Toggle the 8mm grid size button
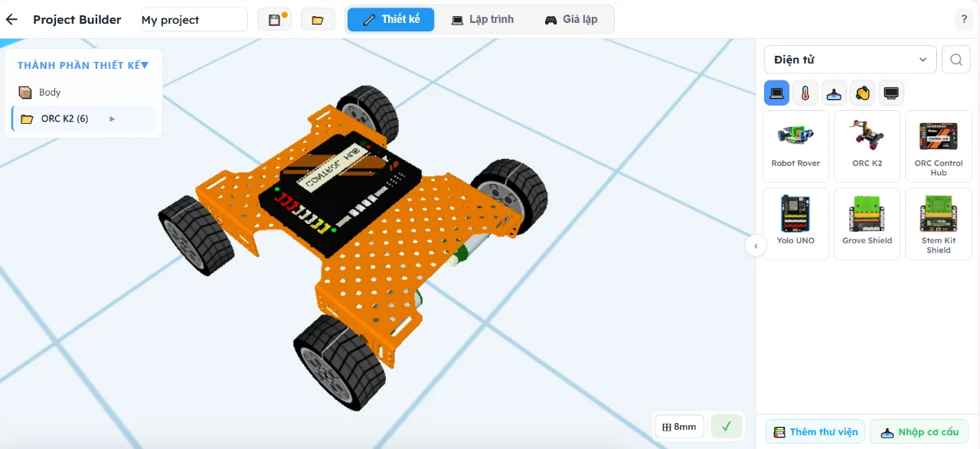The width and height of the screenshot is (980, 449). [679, 426]
